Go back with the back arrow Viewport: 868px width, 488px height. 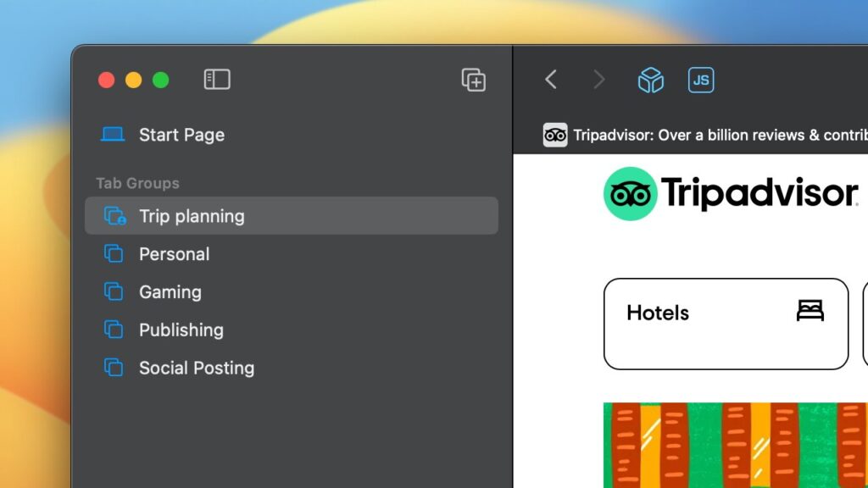pyautogui.click(x=551, y=80)
